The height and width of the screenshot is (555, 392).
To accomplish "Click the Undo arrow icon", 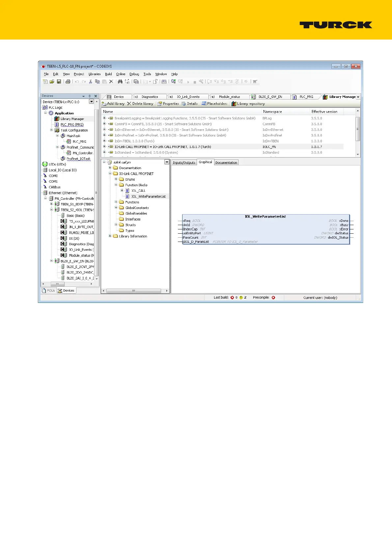I will (76, 81).
